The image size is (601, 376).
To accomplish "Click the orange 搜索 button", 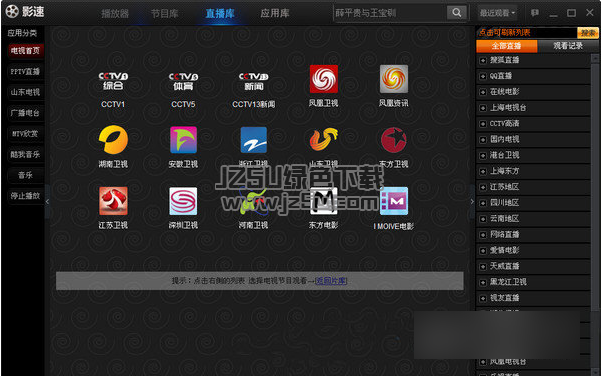I will pos(588,33).
